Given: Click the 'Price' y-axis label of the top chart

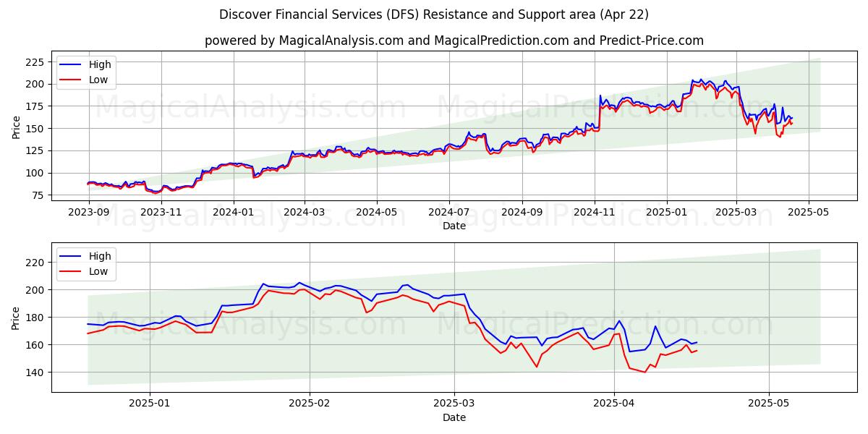Looking at the screenshot, I should pyautogui.click(x=17, y=127).
